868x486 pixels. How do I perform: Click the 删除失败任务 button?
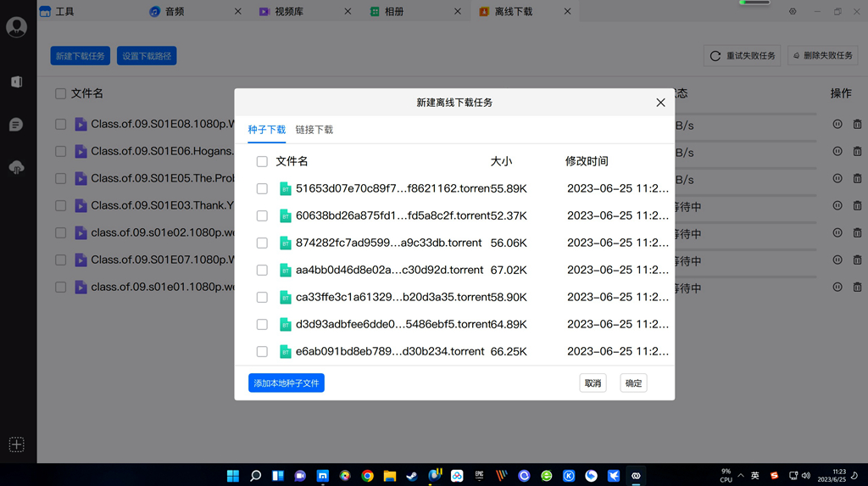[822, 56]
